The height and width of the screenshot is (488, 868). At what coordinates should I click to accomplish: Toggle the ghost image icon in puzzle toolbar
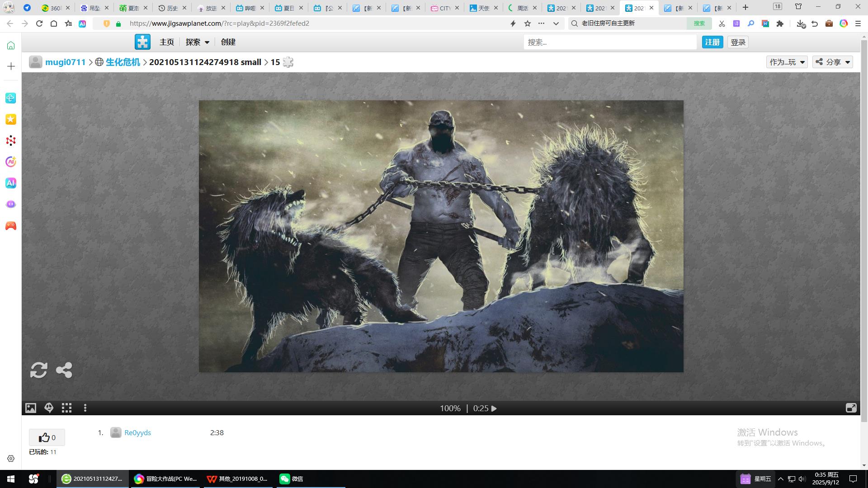[49, 408]
